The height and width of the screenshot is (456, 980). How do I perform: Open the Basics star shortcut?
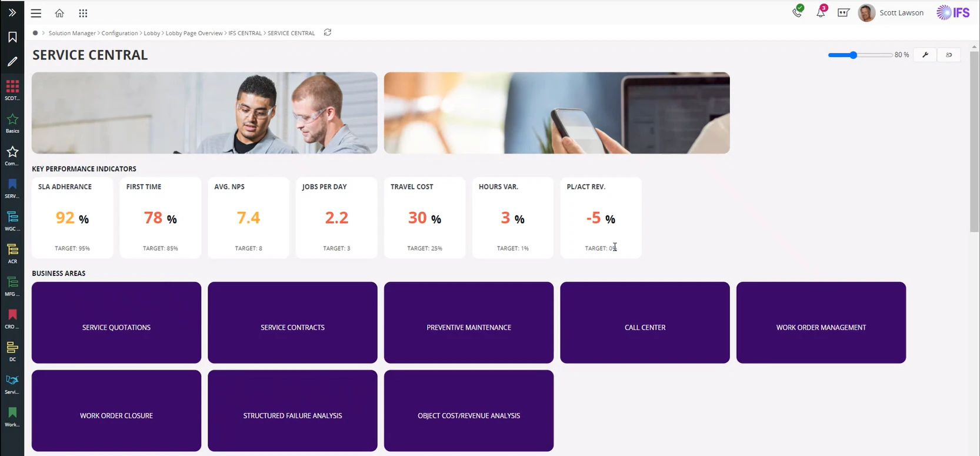12,123
